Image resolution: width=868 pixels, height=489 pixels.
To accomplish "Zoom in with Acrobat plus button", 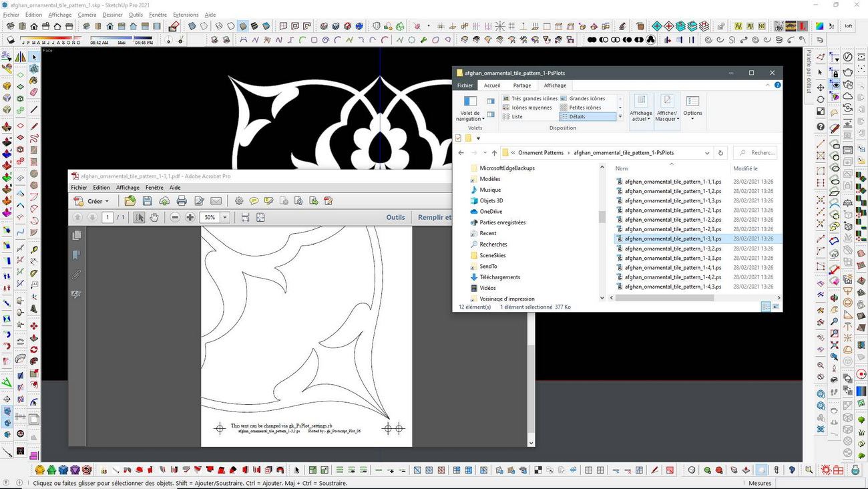I will coord(190,217).
